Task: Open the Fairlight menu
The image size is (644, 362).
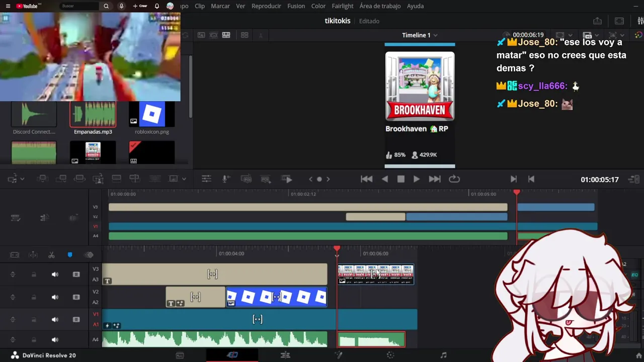Action: [343, 6]
